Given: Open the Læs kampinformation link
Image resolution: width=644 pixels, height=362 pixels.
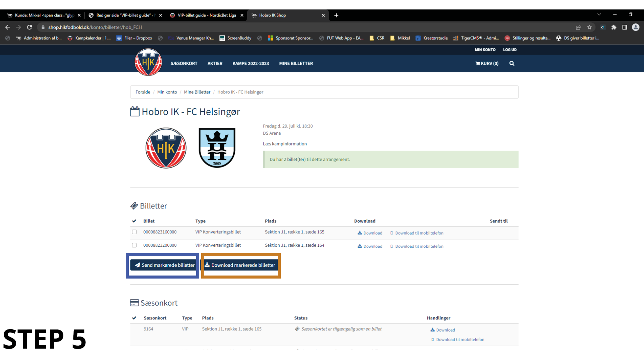Looking at the screenshot, I should pyautogui.click(x=285, y=144).
